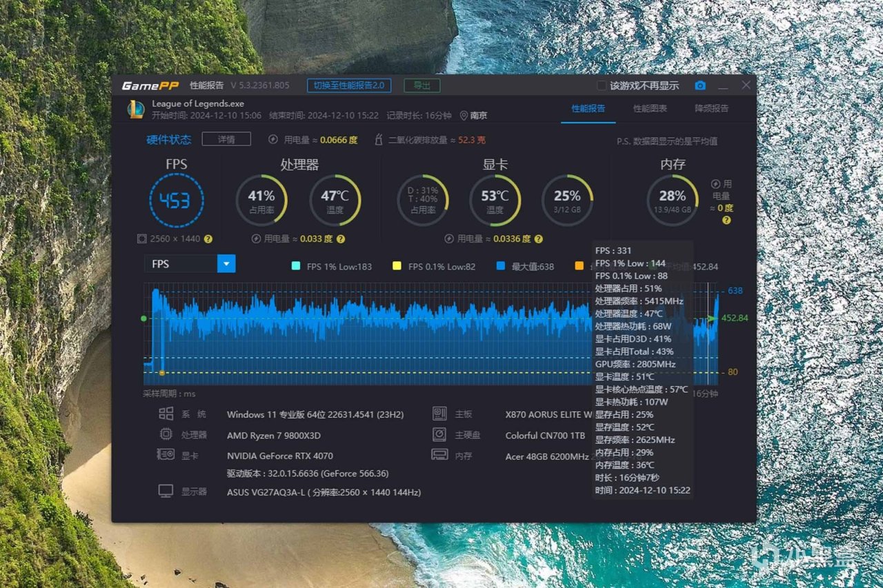The image size is (883, 588).
Task: Click the CO2 bottle icon beside 二氧化碳排放量
Action: [x=378, y=140]
